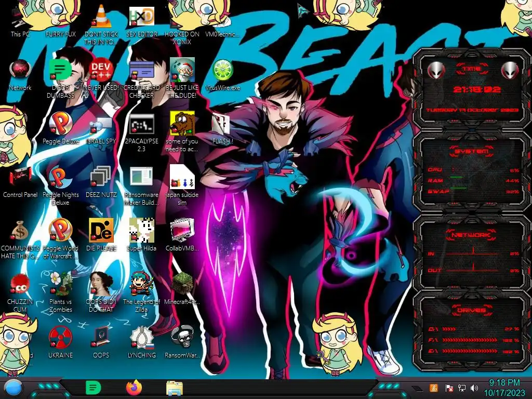Select the This PC desktop icon

coord(20,21)
